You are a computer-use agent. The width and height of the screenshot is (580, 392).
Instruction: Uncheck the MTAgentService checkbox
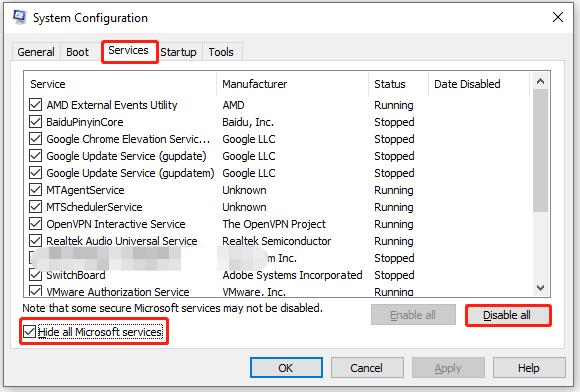point(36,190)
